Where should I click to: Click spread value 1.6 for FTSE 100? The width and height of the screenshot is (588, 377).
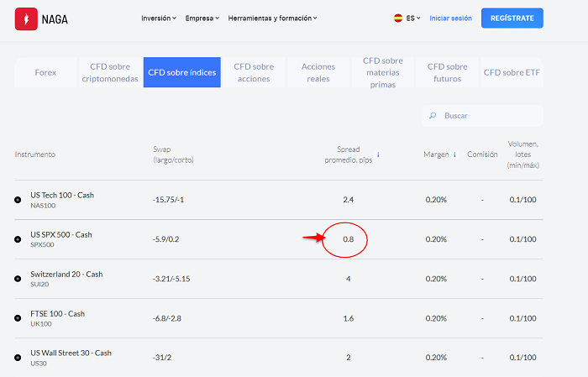pos(349,318)
